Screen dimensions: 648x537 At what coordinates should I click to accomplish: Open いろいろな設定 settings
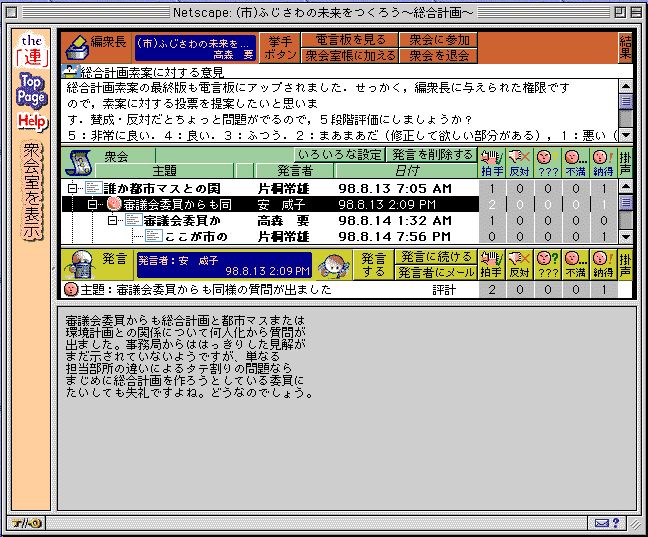(340, 155)
